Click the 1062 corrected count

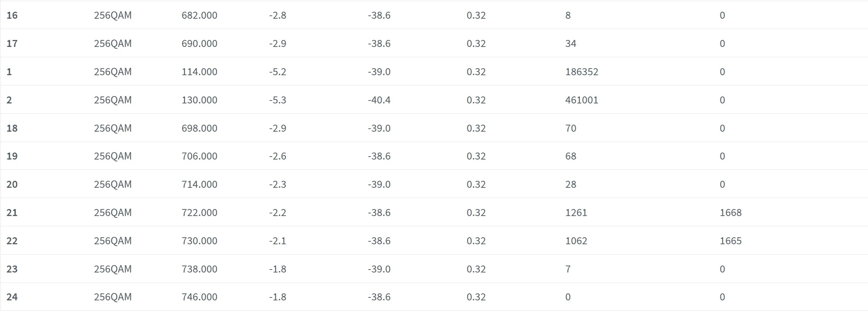pos(576,241)
